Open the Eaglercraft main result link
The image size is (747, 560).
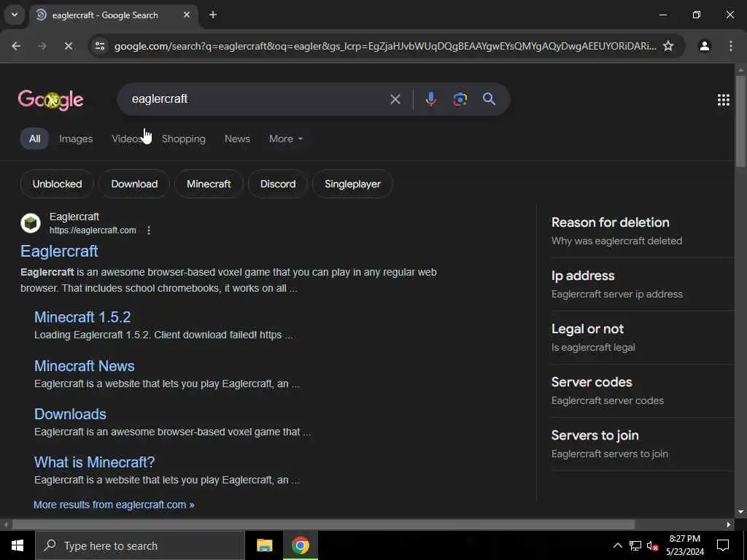click(59, 251)
